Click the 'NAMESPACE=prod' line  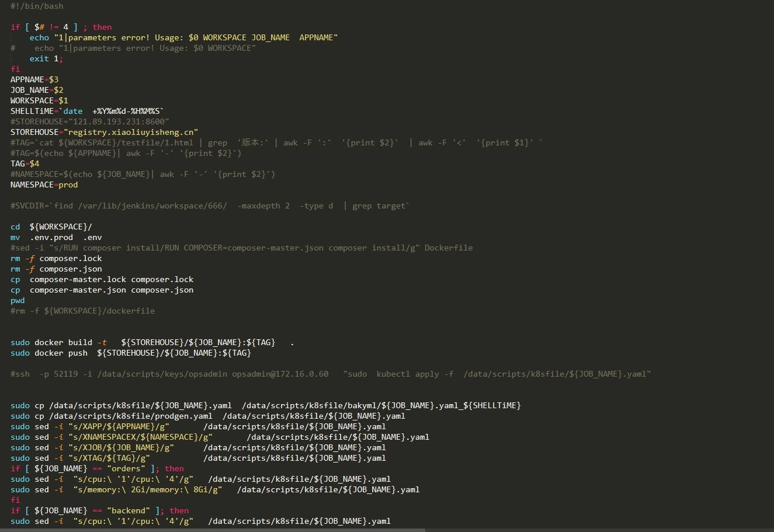pos(44,185)
